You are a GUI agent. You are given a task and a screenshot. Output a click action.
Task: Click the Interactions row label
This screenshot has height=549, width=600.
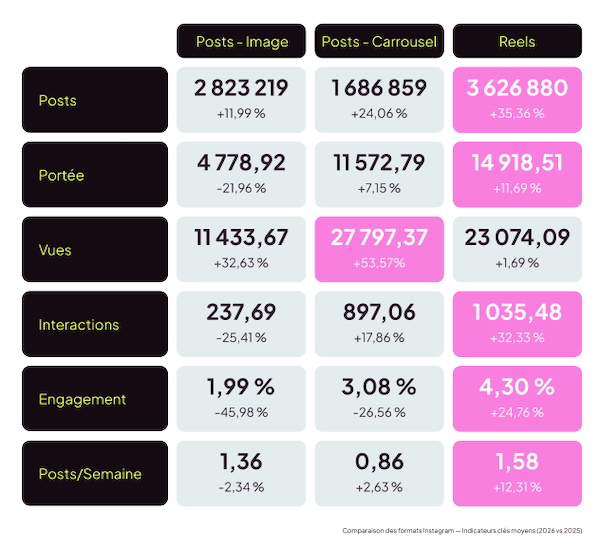pyautogui.click(x=95, y=324)
